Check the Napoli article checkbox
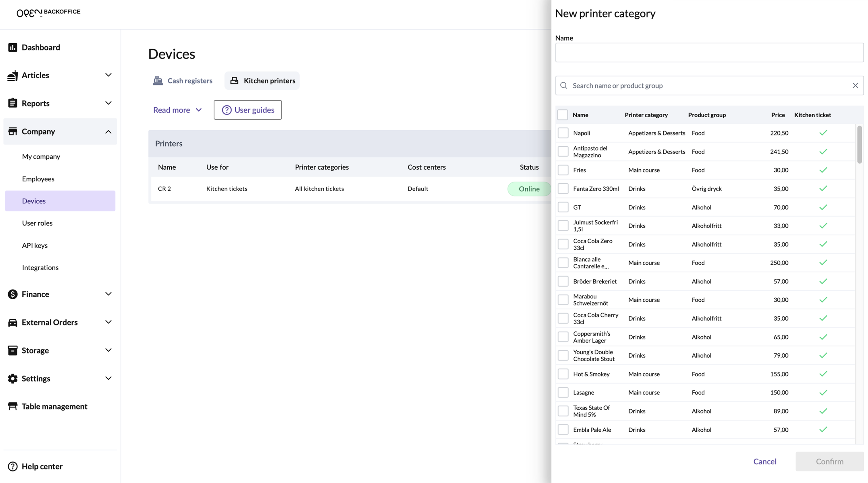The width and height of the screenshot is (868, 483). pos(563,133)
